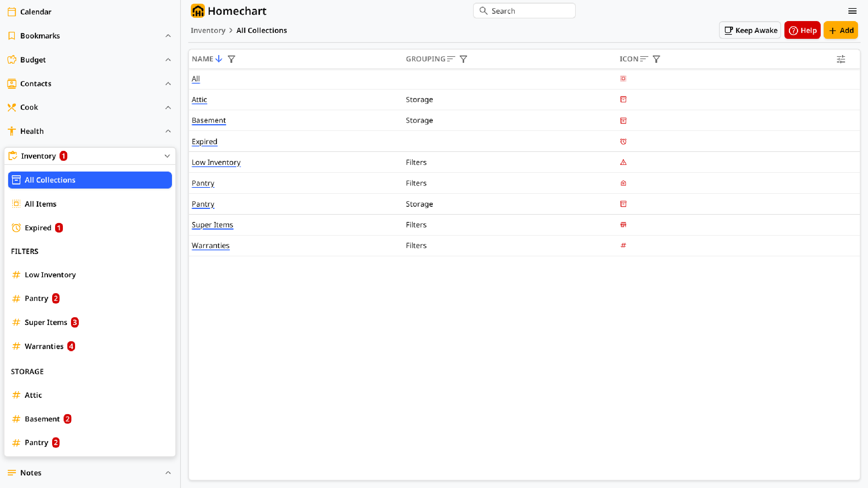Click the Attic row archive icon
This screenshot has width=868, height=488.
click(x=623, y=99)
